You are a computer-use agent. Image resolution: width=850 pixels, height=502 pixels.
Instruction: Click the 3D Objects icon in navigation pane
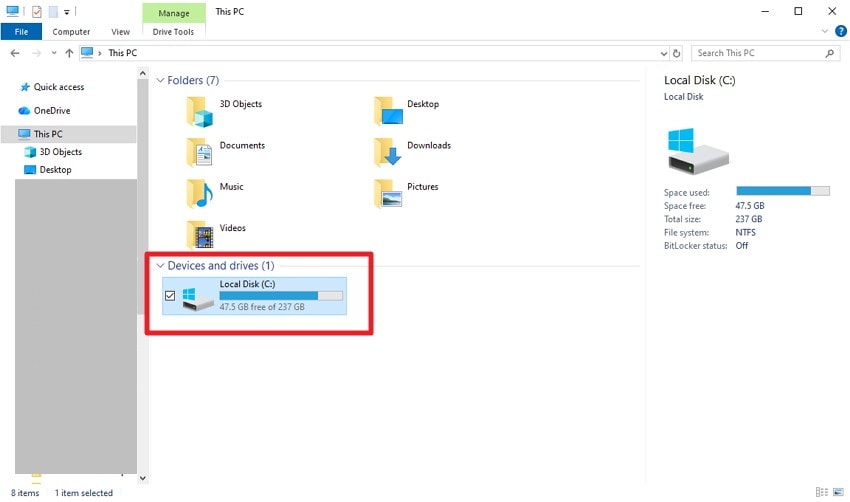pos(30,152)
